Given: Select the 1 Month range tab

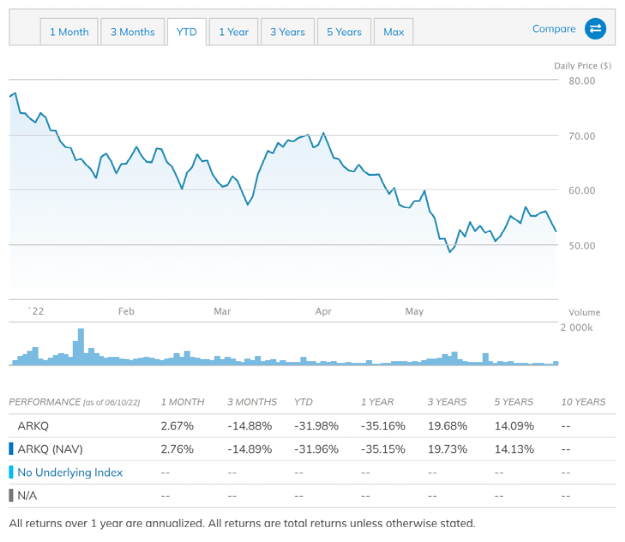Looking at the screenshot, I should (70, 32).
